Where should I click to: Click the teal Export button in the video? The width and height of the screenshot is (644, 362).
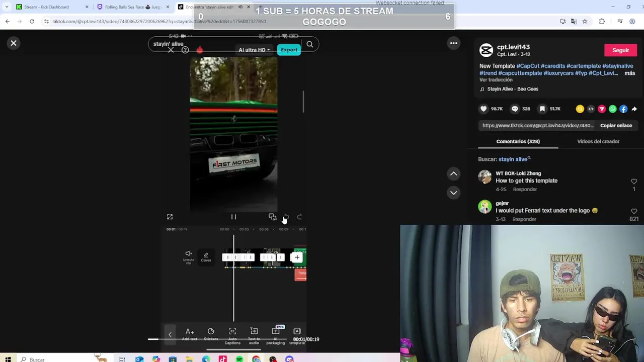pyautogui.click(x=289, y=50)
